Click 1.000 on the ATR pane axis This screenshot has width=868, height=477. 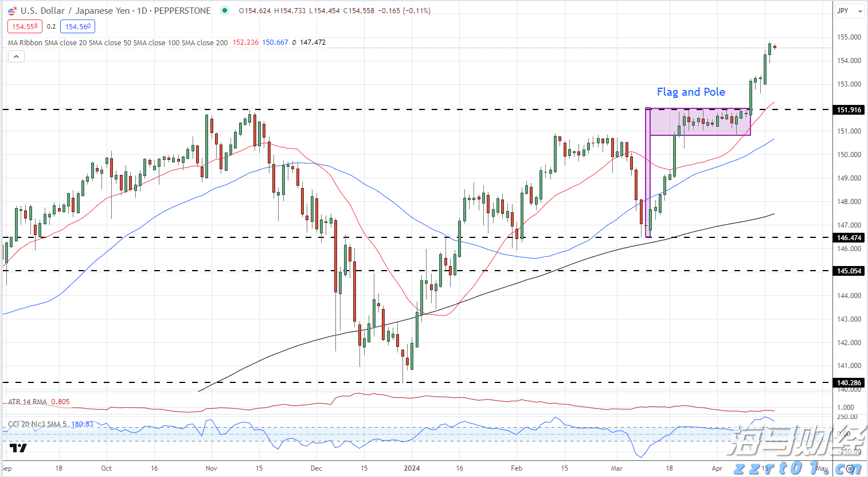click(x=846, y=408)
